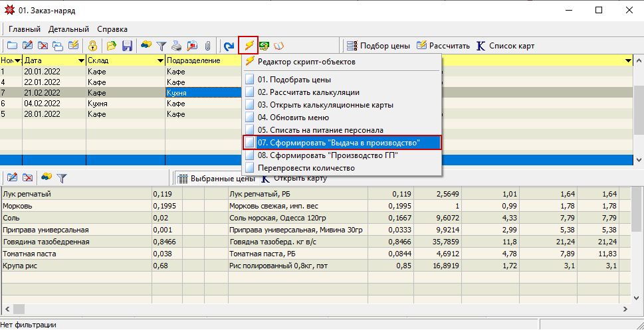Viewport: 644px width, 330px height.
Task: Open the Склад column dropdown arrow
Action: coord(160,61)
